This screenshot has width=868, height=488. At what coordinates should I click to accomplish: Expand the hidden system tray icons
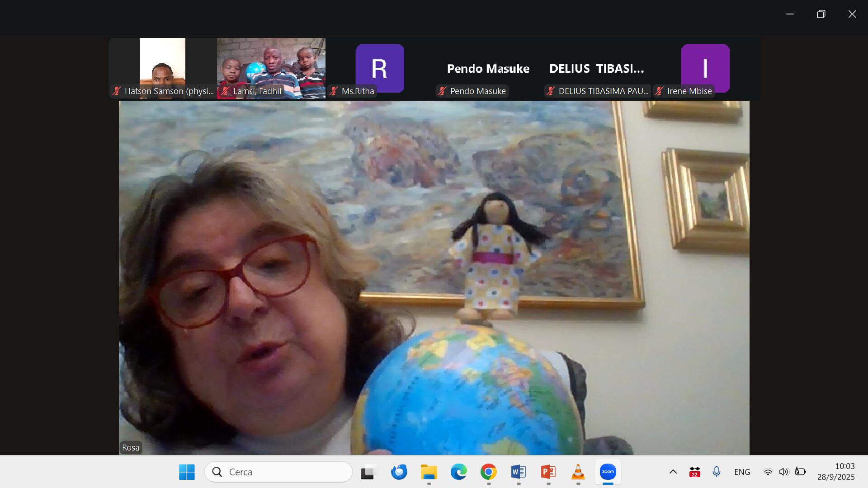pyautogui.click(x=673, y=472)
